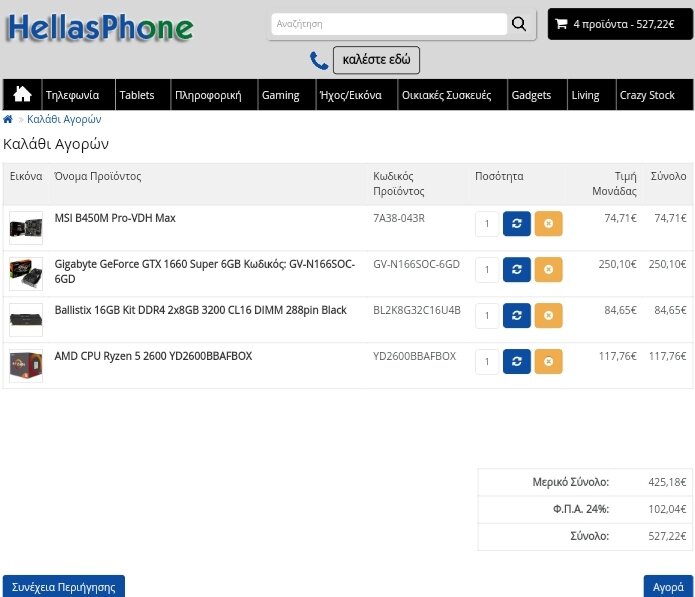Open Ballistix 16GB Kit product thumbnail
695x597 pixels.
[26, 320]
